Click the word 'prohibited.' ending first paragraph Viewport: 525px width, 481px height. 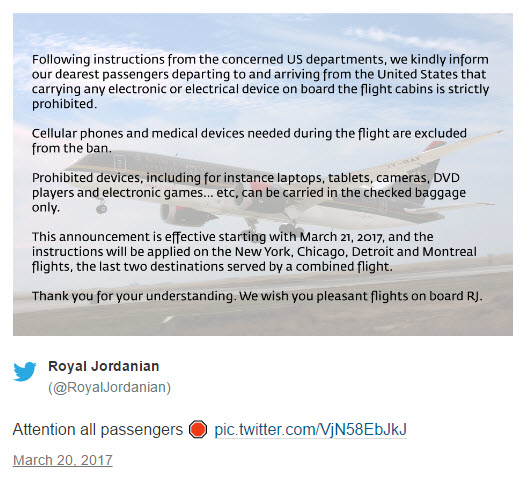pos(64,104)
